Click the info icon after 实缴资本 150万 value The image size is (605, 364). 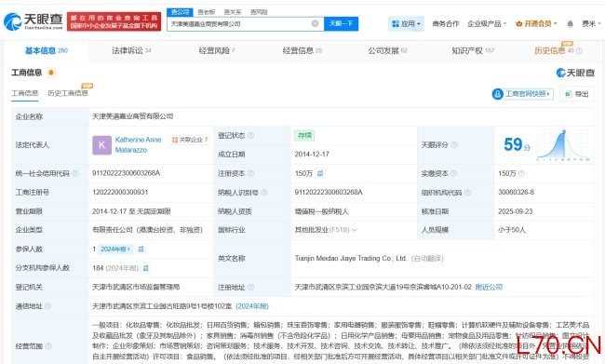[521, 173]
